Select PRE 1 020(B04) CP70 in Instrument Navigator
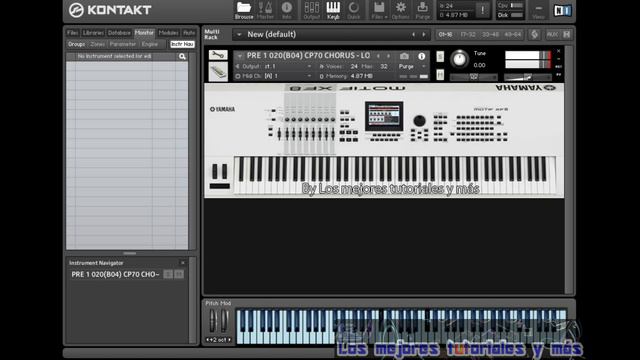Screen dimensions: 640x360 pyautogui.click(x=115, y=274)
